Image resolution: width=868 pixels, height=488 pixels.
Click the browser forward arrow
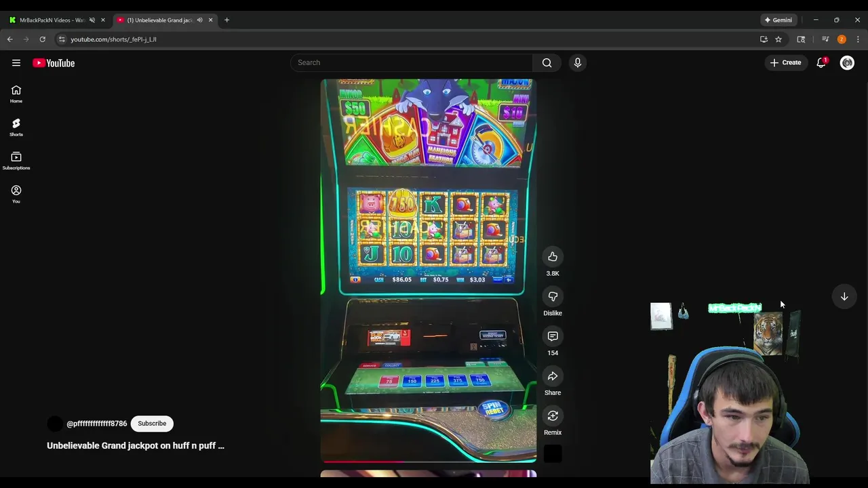26,39
